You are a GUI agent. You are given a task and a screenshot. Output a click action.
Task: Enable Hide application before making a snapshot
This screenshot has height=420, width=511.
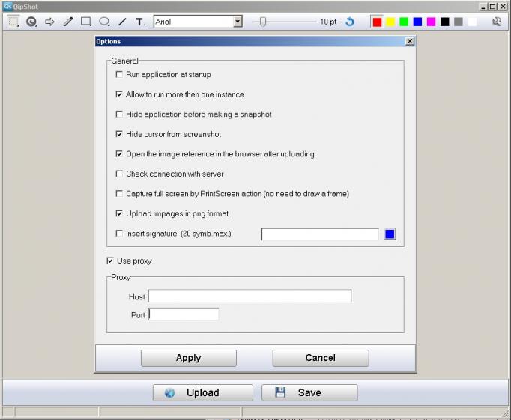(x=119, y=115)
